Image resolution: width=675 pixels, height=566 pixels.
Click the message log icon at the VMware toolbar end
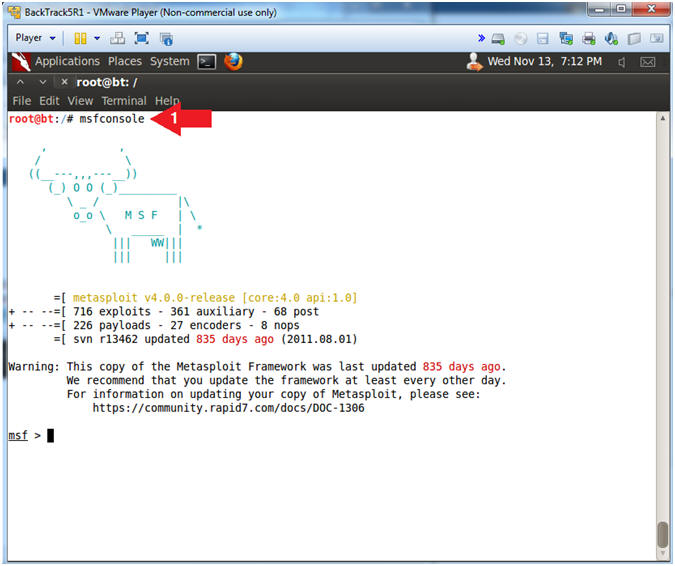coord(656,39)
